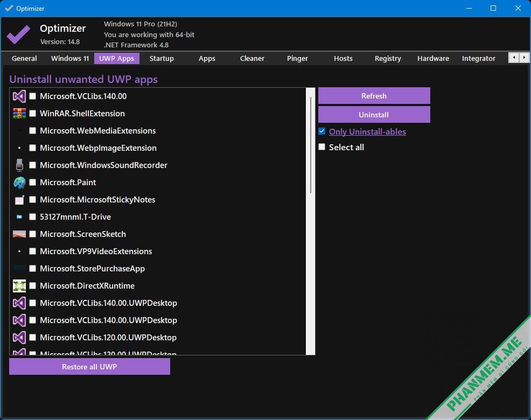Screen dimensions: 531x420
Task: Tick Microsoft.WebpImageExtension checkbox
Action: tap(32, 148)
